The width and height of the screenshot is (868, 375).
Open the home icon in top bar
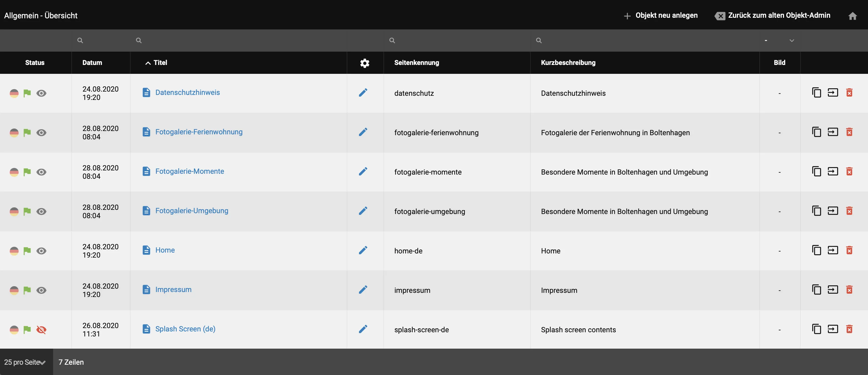point(852,16)
